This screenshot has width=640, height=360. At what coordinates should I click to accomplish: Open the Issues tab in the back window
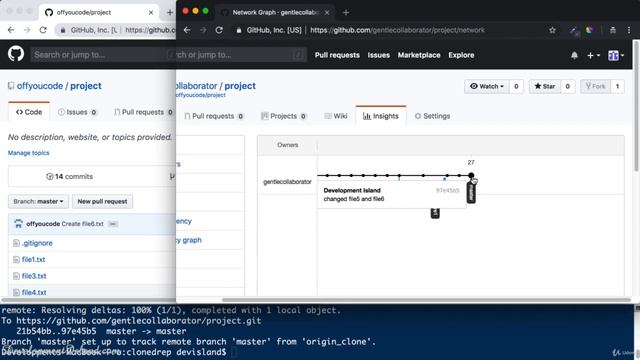[77, 112]
